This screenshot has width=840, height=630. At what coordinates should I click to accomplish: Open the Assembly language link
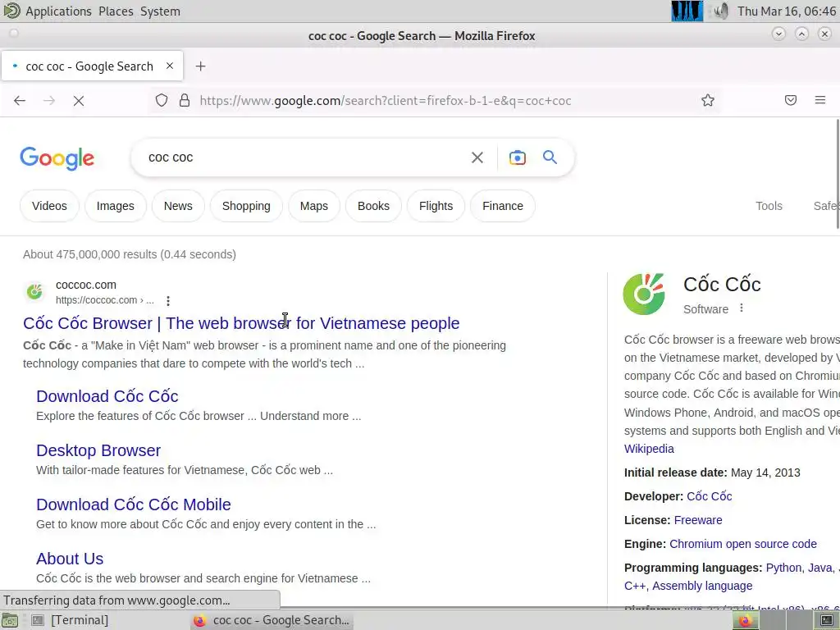(x=702, y=586)
